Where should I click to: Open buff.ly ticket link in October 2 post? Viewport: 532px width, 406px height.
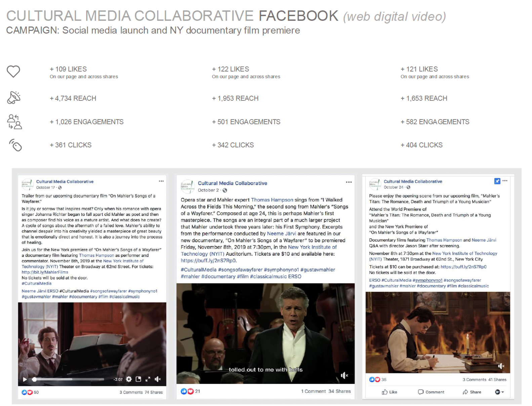208,261
